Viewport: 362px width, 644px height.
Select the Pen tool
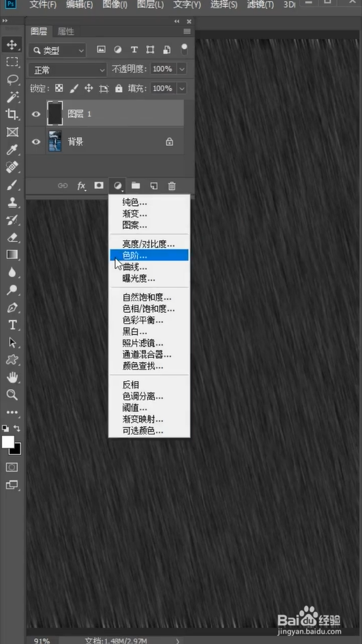tap(12, 307)
